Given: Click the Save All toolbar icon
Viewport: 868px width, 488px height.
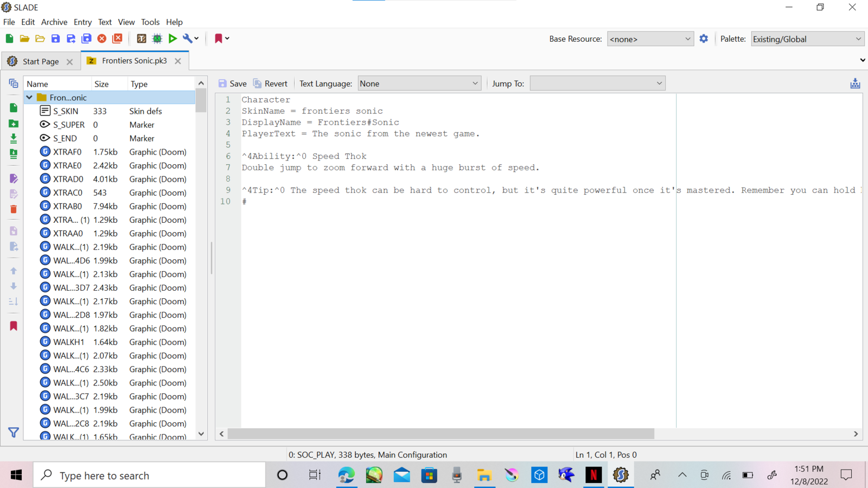Looking at the screenshot, I should 86,38.
